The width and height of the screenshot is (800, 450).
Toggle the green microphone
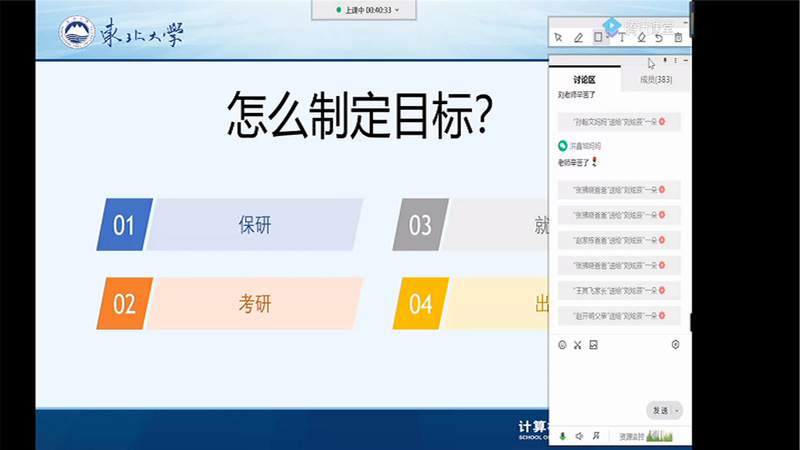tap(563, 436)
